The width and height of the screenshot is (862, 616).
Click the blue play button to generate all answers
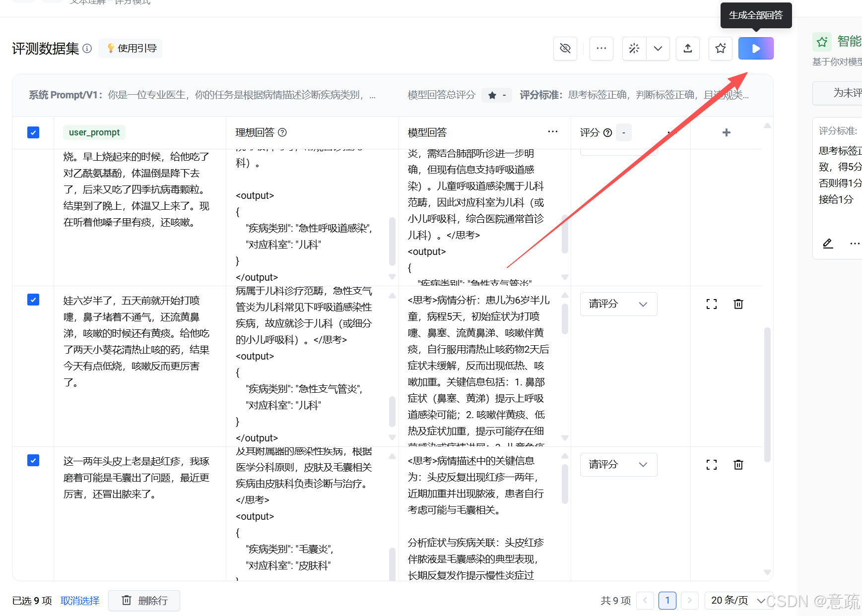tap(755, 48)
